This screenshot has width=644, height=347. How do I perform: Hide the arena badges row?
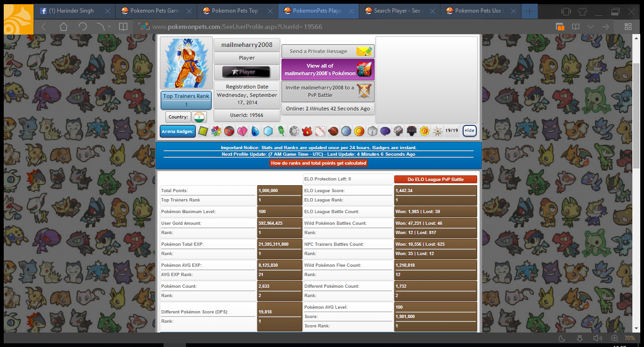469,131
